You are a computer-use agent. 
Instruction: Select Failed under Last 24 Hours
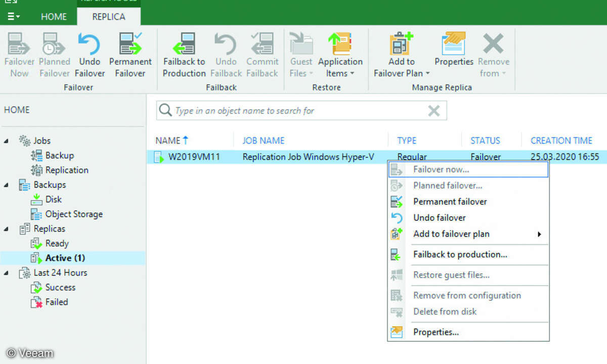tap(56, 302)
